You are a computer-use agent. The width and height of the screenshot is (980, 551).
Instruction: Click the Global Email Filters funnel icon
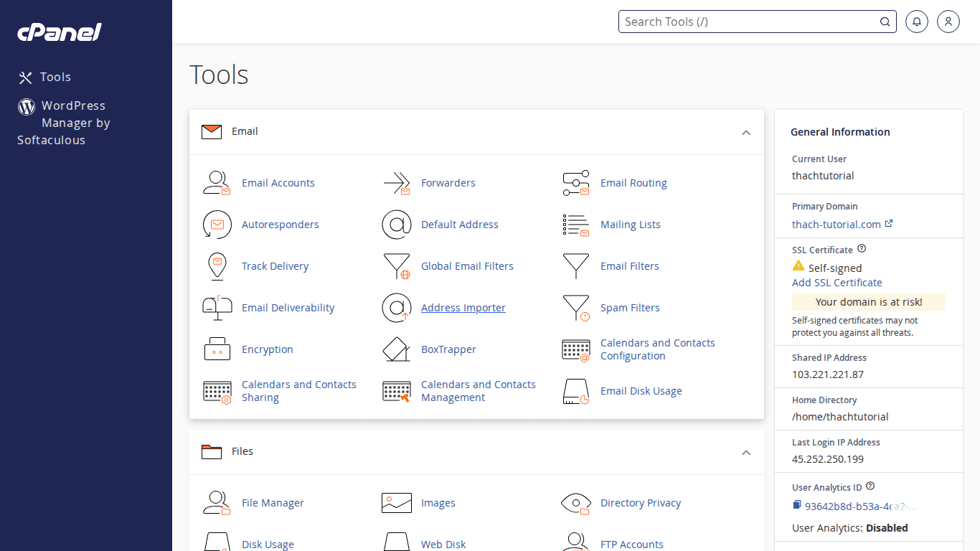(x=396, y=266)
